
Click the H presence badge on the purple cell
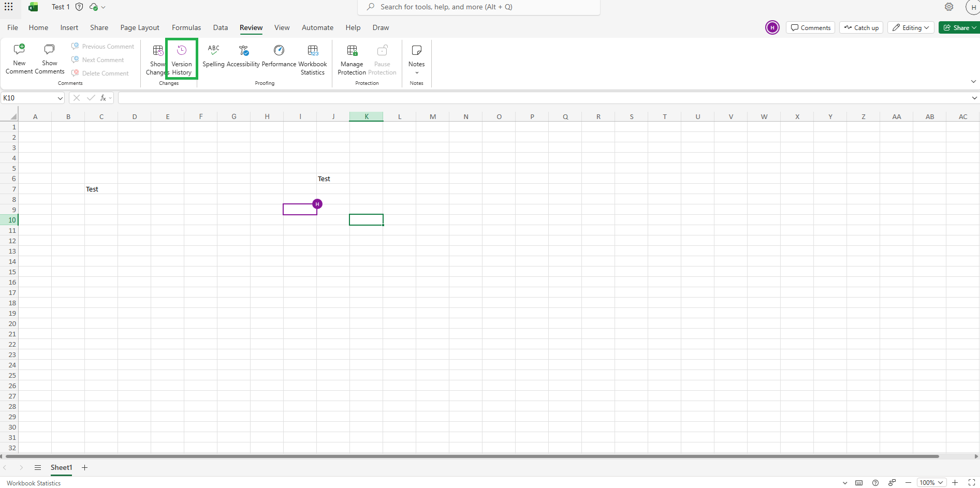317,204
